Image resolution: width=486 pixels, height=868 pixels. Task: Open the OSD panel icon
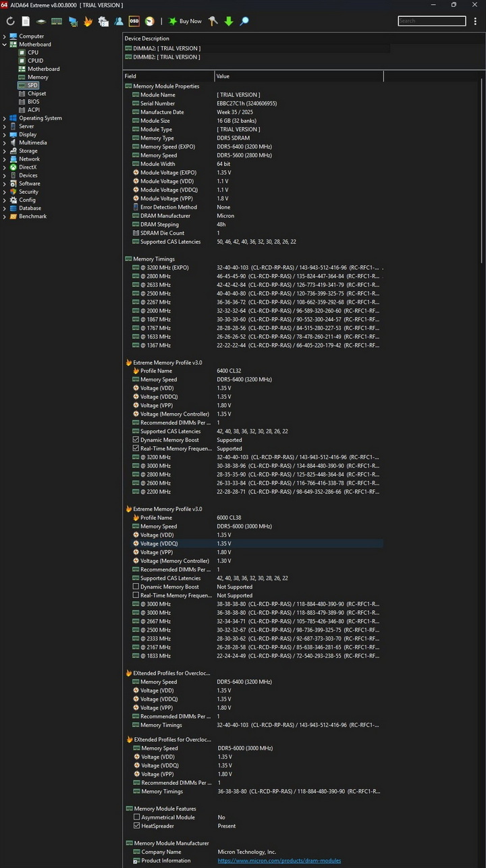click(x=134, y=22)
